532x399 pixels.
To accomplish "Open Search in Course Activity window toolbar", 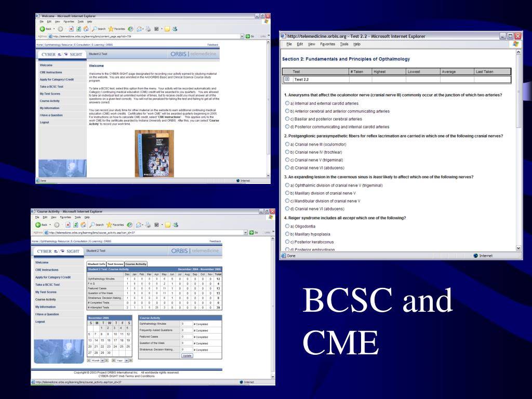I will tap(97, 225).
